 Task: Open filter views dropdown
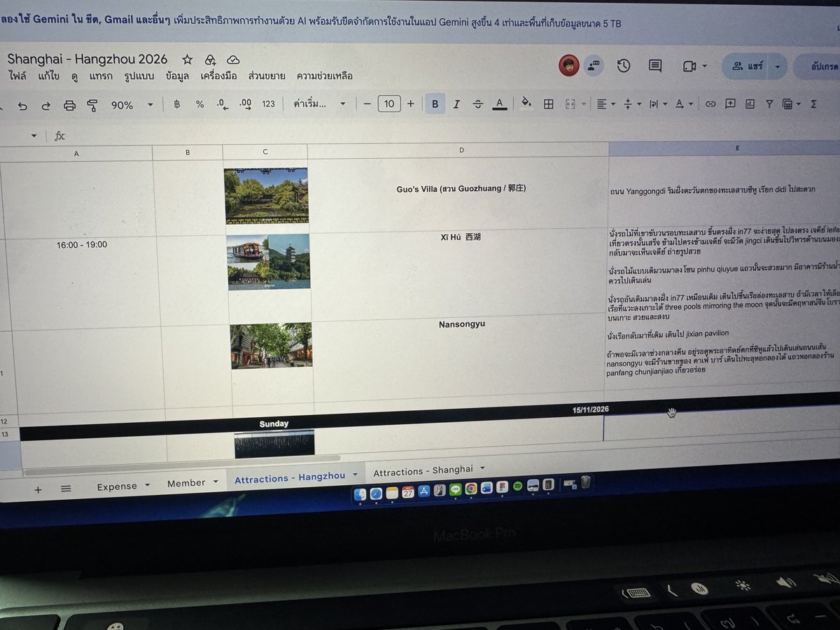point(792,104)
